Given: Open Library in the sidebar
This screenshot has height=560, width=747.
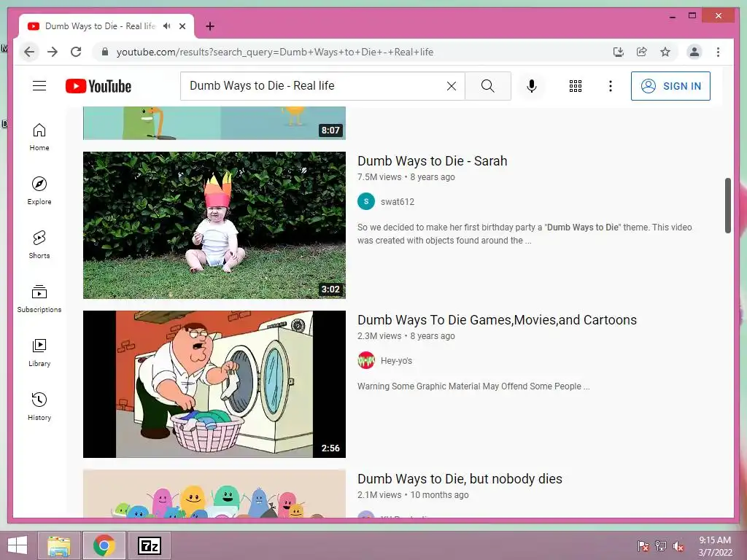Looking at the screenshot, I should point(39,353).
